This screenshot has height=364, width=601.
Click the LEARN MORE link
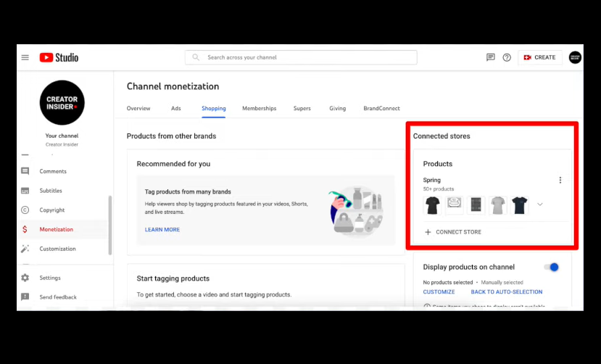[162, 230]
